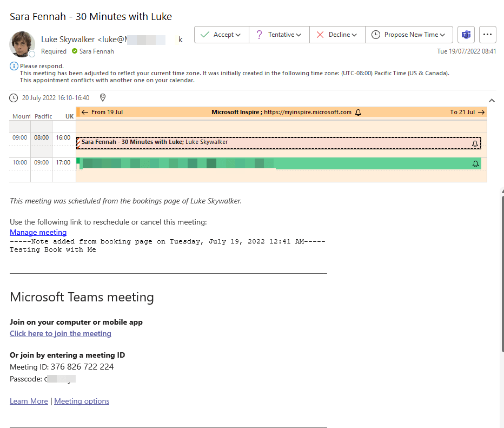Open Propose New Time dropdown
This screenshot has height=428, width=504.
pyautogui.click(x=443, y=35)
